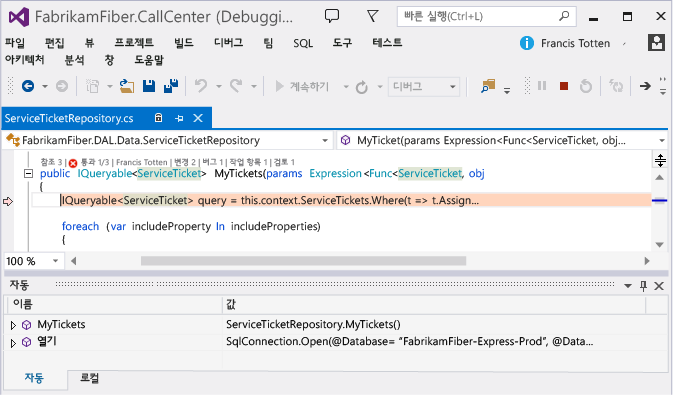Click the Open File folder icon
Screen dimensions: 673x395
point(127,86)
